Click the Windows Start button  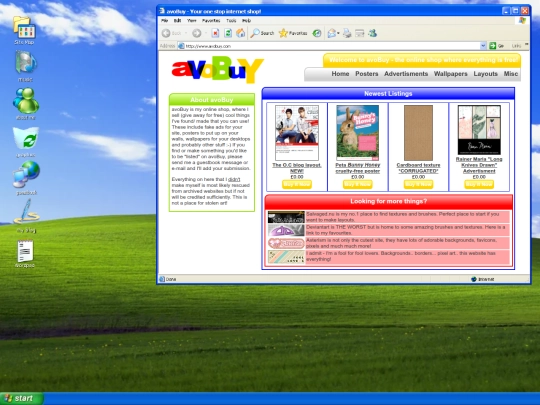click(21, 398)
